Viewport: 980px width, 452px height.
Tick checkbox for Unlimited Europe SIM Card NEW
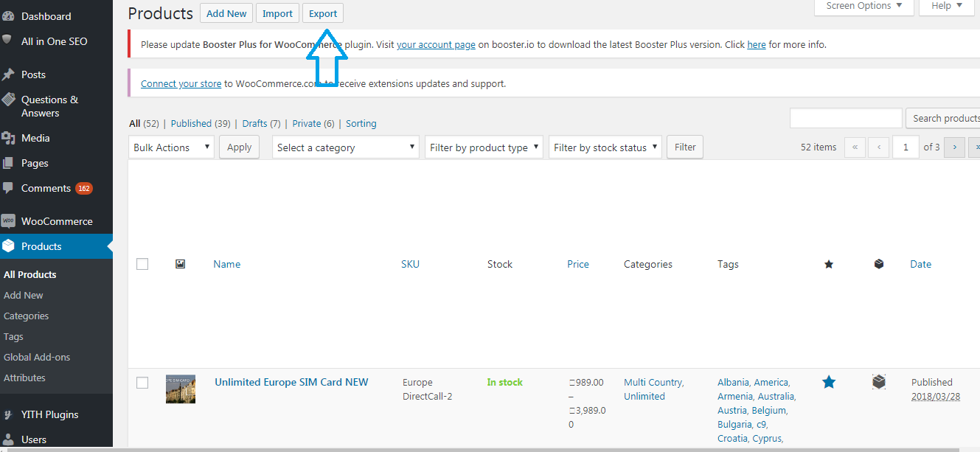pyautogui.click(x=142, y=383)
